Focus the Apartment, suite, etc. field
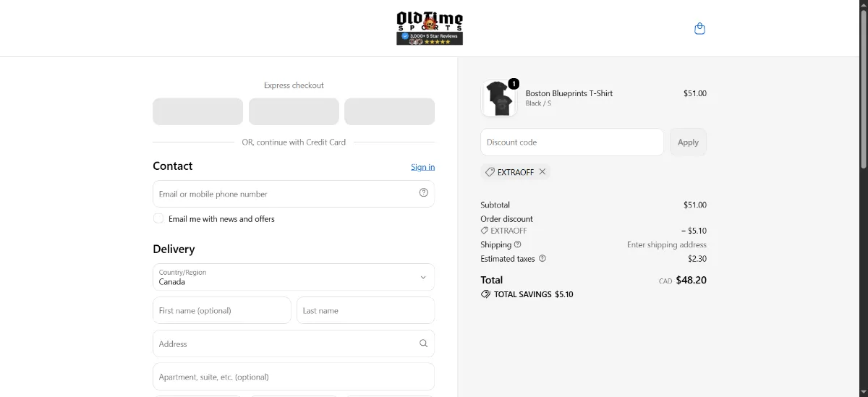868x397 pixels. [294, 377]
